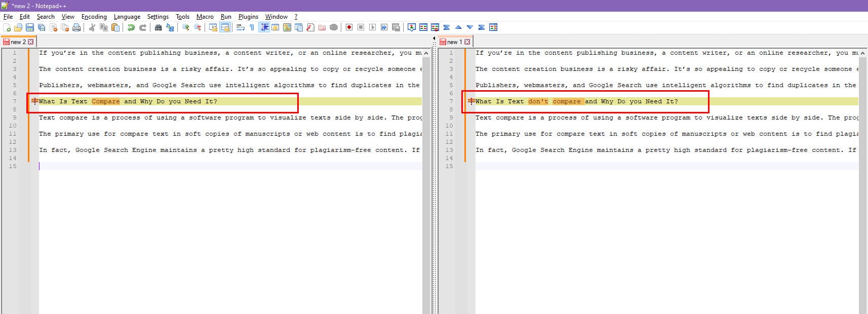Toggle Synchronize Horizontal Scrolling

(225, 27)
